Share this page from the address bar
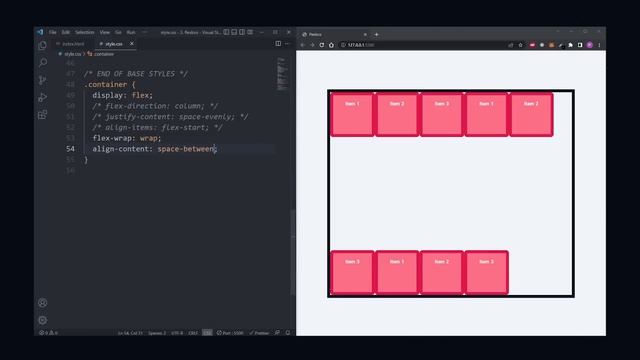 point(511,45)
